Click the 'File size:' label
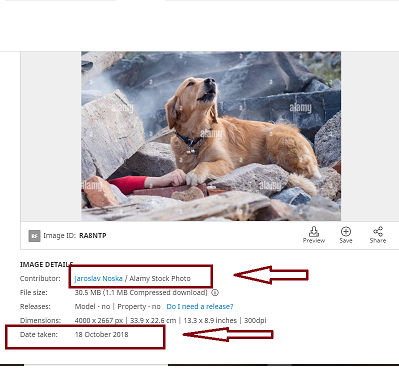Image resolution: width=399 pixels, height=374 pixels. [34, 293]
